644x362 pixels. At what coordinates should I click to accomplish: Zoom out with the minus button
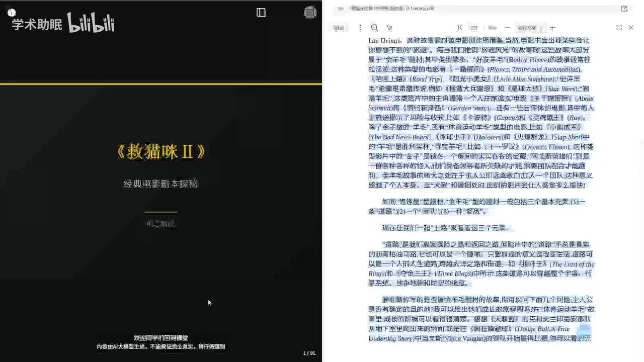(507, 28)
